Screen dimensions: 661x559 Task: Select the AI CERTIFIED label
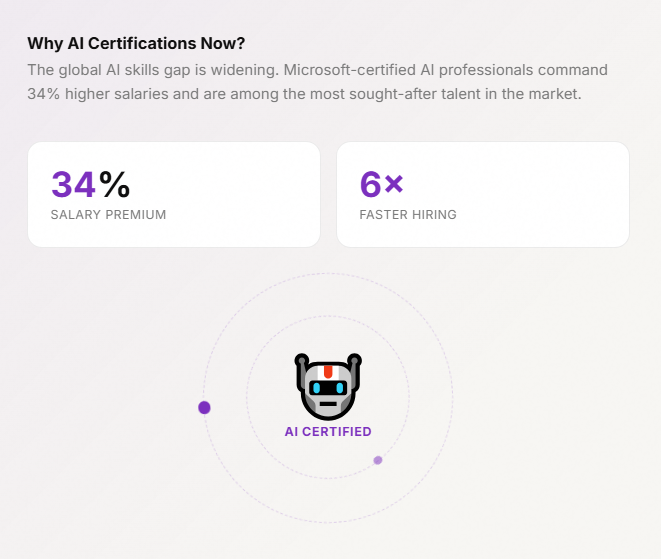328,432
